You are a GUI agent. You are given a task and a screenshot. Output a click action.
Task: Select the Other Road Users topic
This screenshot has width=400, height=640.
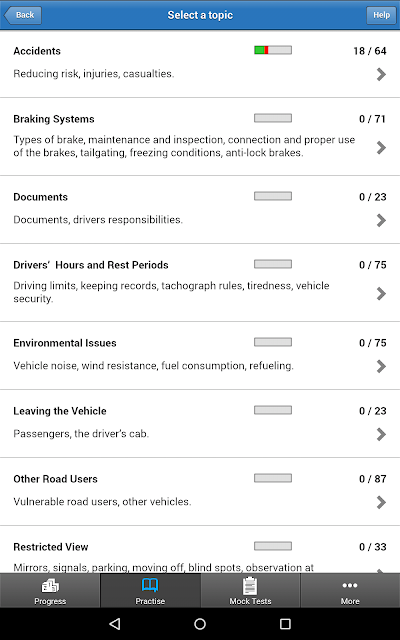point(200,491)
